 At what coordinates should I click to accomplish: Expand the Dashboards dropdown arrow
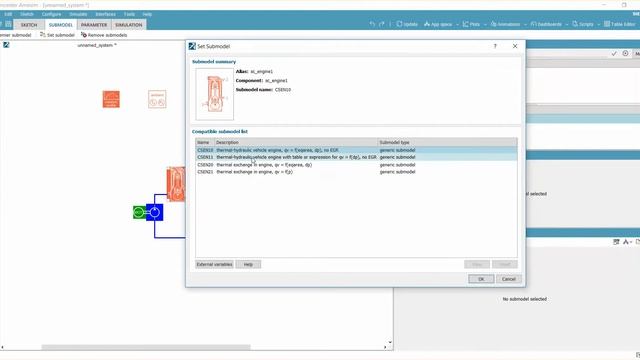point(567,24)
